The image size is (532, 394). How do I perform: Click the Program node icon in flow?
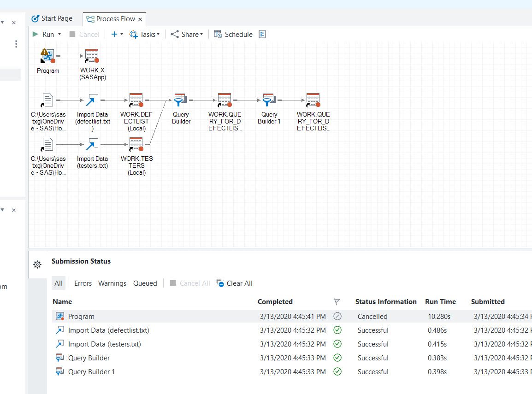point(48,56)
